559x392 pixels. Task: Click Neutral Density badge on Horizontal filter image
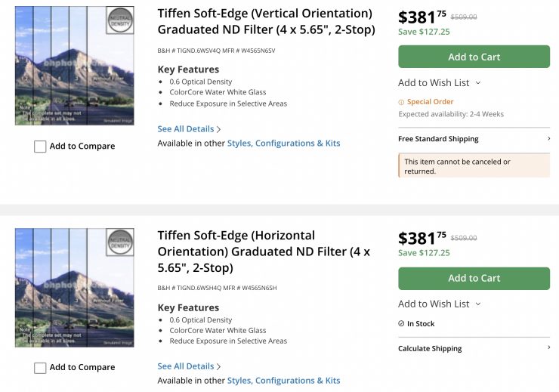click(119, 242)
